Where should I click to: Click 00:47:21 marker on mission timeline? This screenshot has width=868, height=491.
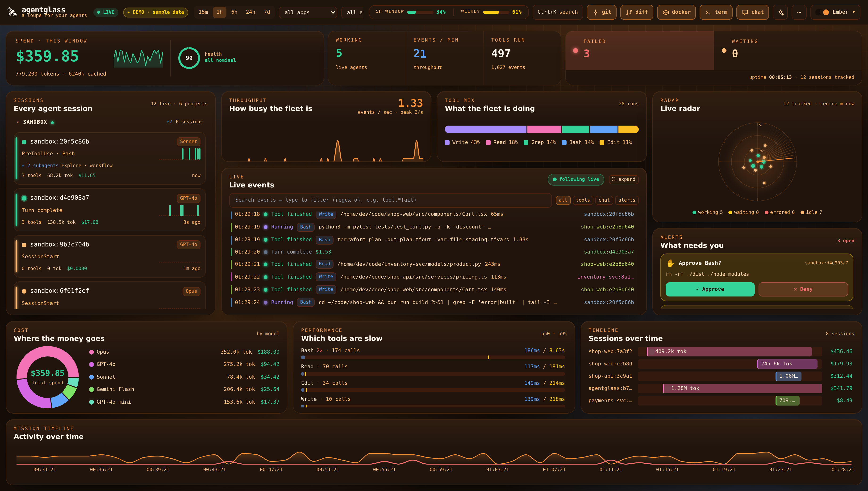pyautogui.click(x=271, y=470)
